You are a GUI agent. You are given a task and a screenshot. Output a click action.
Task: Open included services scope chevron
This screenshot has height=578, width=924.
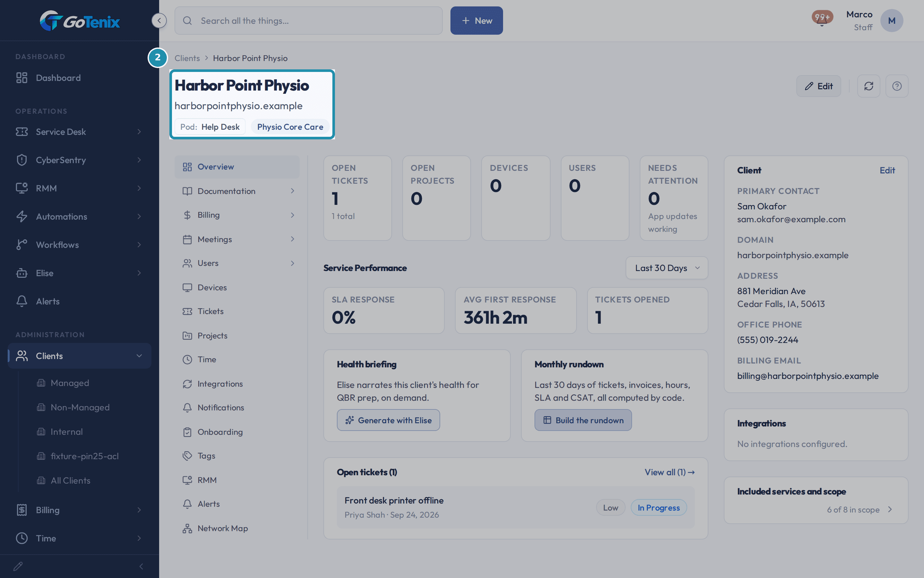(x=890, y=510)
